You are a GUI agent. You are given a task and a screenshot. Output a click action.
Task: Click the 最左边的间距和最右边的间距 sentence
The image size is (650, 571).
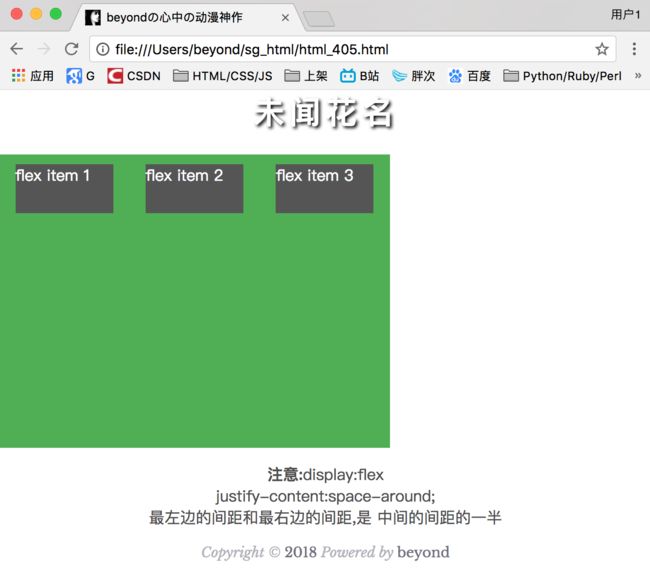pos(325,518)
